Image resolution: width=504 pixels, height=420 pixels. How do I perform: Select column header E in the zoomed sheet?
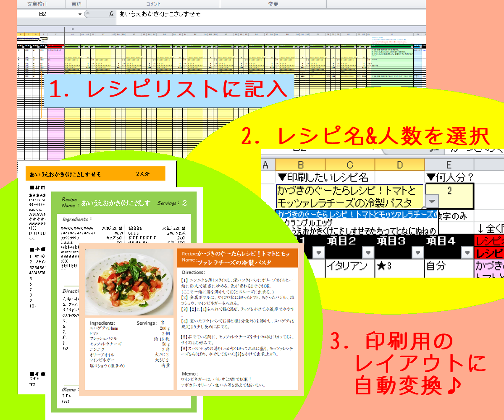click(449, 164)
